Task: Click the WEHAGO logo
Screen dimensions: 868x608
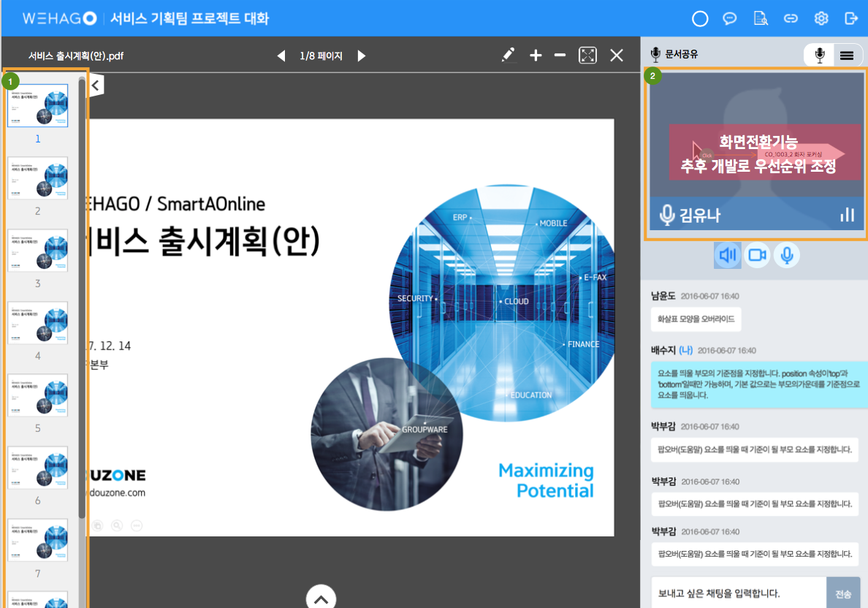Action: (59, 18)
